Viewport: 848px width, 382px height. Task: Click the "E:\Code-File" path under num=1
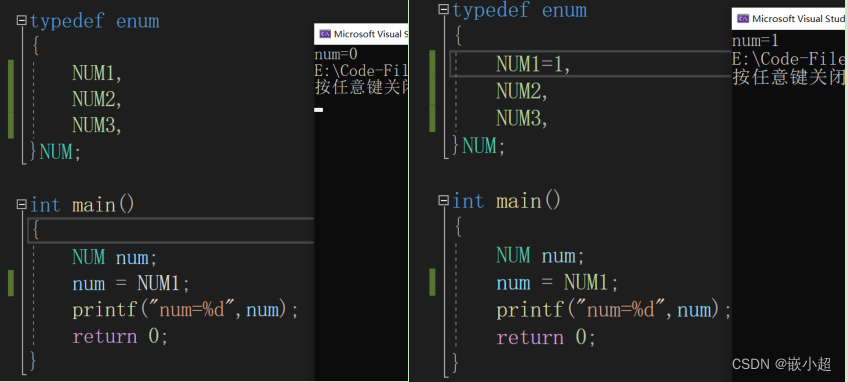[789, 58]
